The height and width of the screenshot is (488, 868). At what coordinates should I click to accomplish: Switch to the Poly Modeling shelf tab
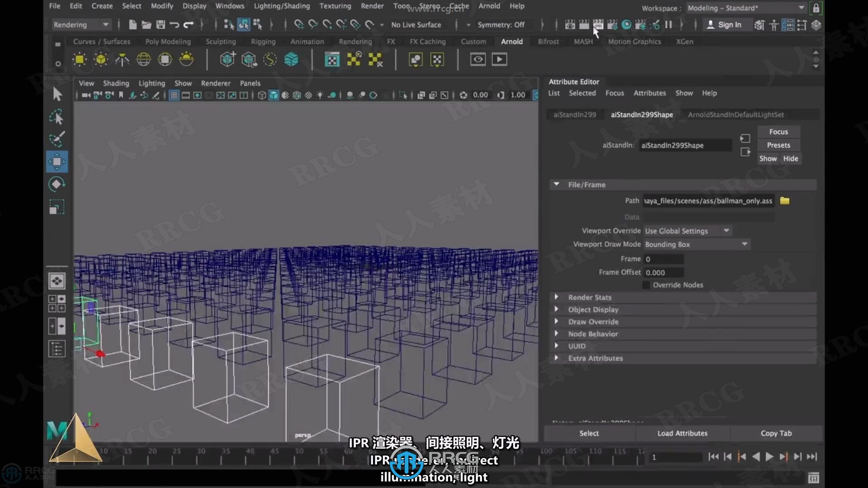pos(168,42)
